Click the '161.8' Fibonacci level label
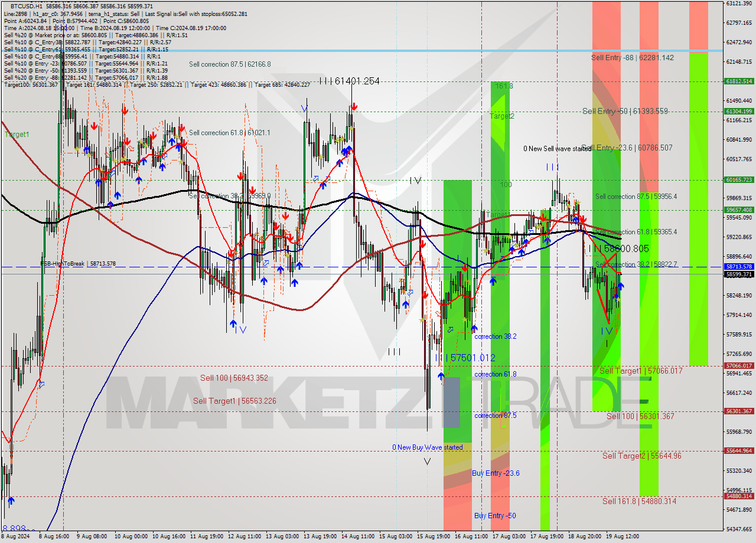This screenshot has height=543, width=756. coord(504,86)
